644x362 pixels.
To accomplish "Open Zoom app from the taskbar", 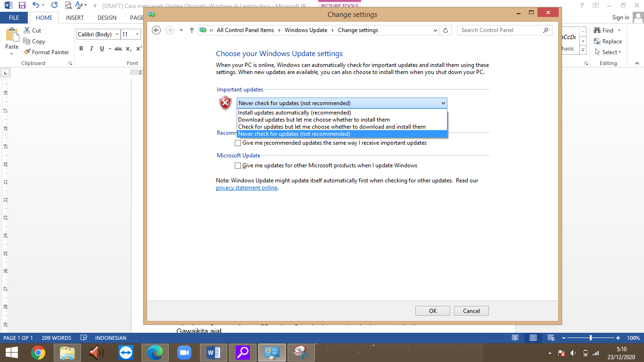I will [184, 353].
